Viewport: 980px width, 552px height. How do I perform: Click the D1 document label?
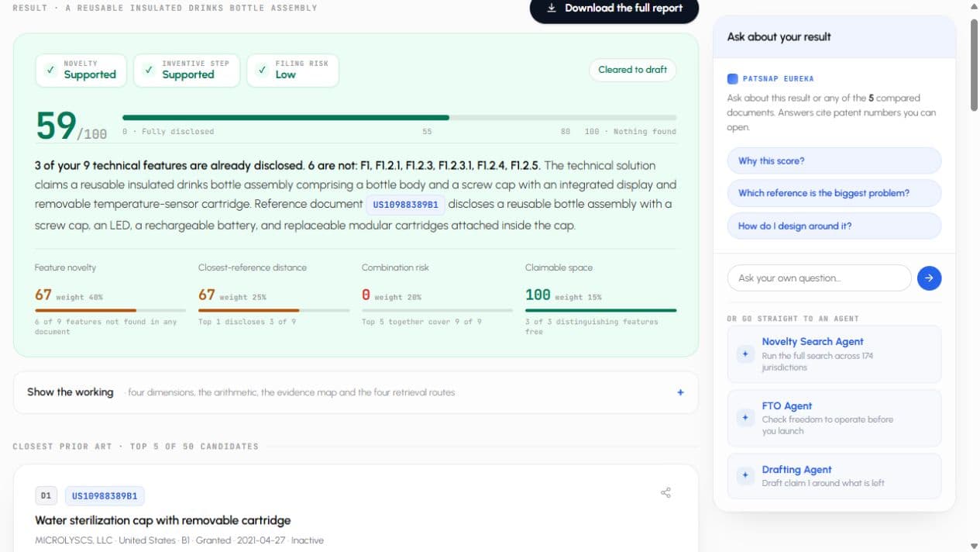(x=46, y=496)
